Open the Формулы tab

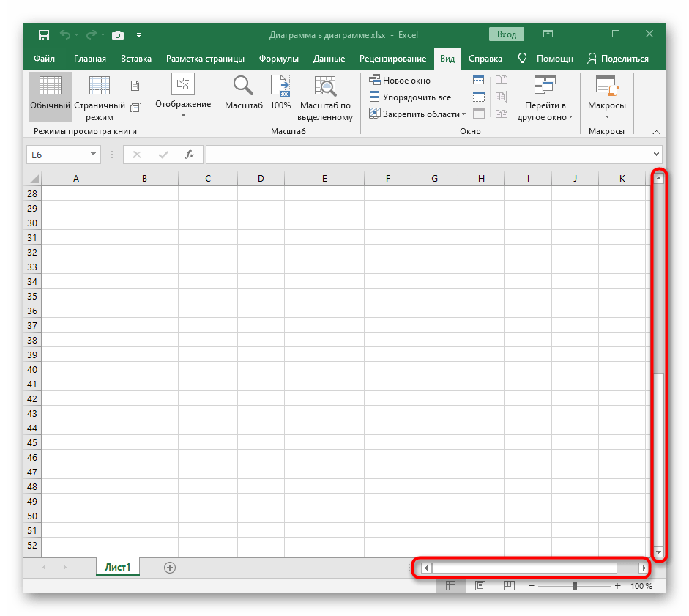(278, 59)
